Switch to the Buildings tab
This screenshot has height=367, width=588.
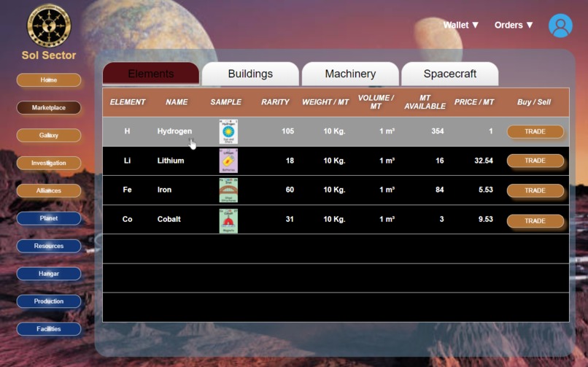click(250, 74)
